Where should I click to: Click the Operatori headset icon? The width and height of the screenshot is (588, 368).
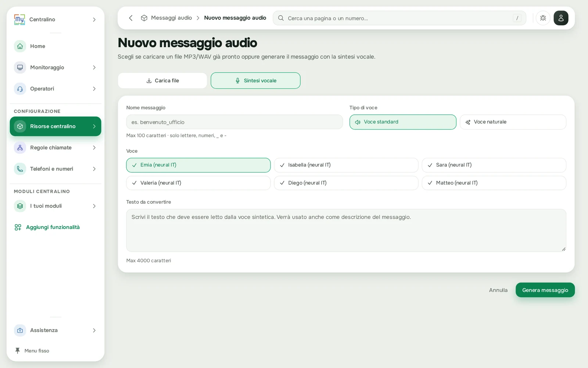(x=20, y=89)
